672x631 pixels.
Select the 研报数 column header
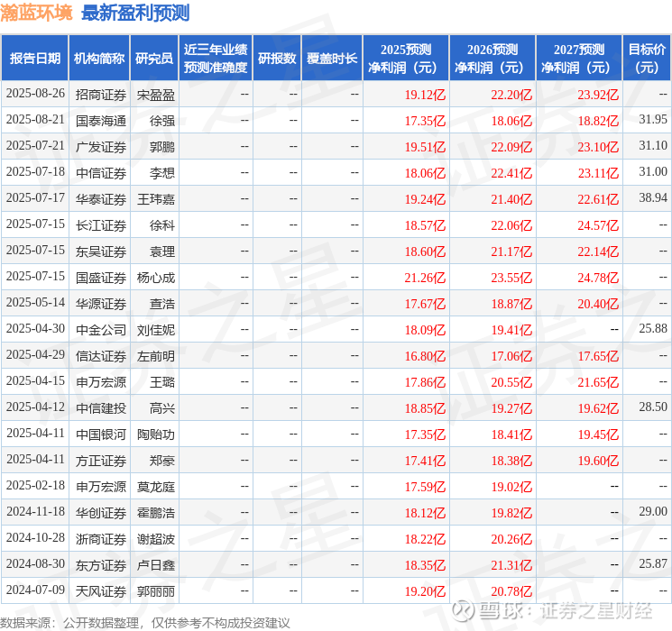tap(277, 58)
